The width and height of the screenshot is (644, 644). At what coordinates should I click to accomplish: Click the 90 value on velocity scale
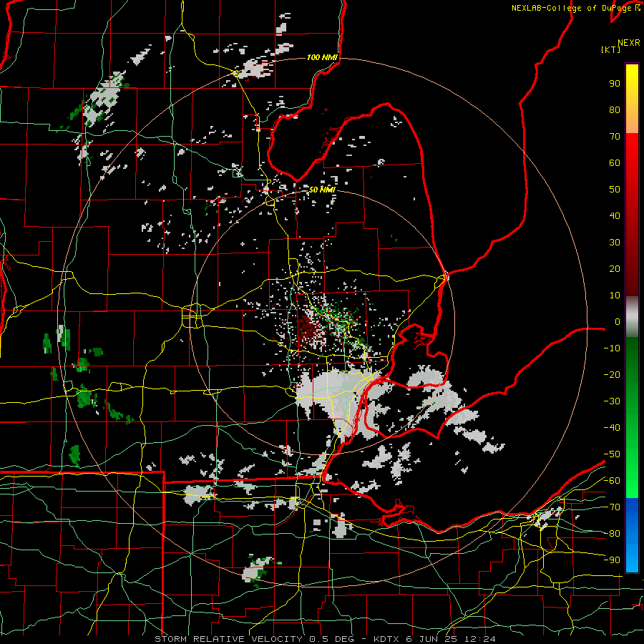615,84
